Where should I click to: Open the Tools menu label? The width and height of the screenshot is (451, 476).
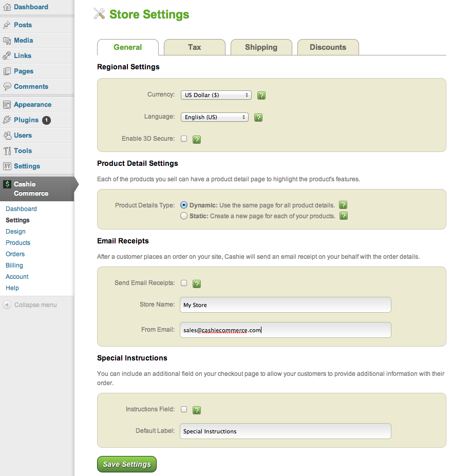point(23,151)
